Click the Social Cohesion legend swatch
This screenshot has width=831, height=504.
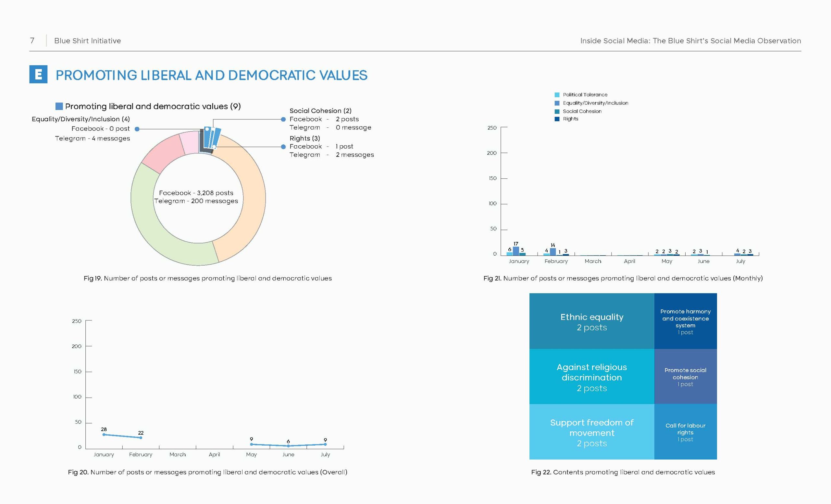(557, 111)
